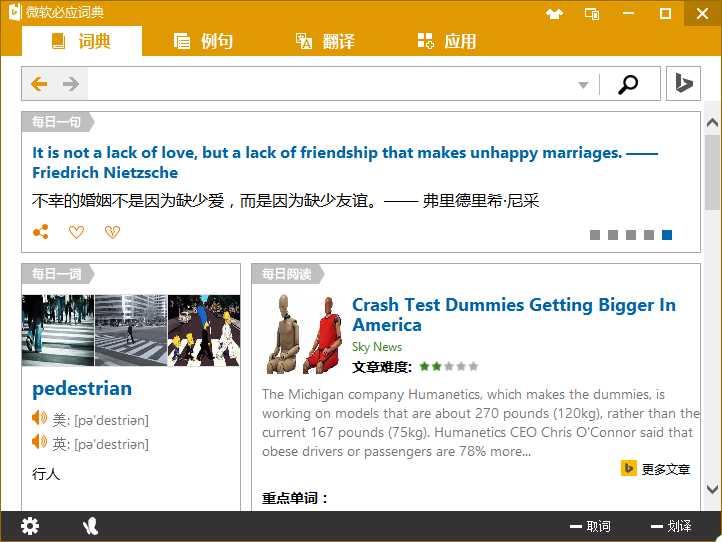Select the third sentence pager square

pos(631,235)
